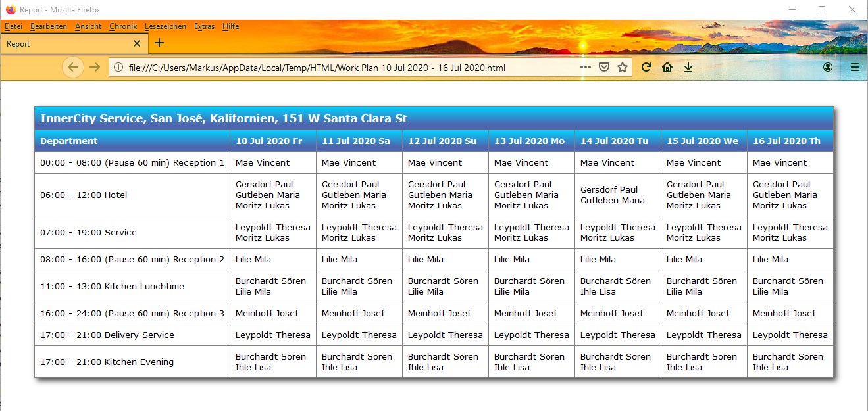Open the Bearbeiten menu
This screenshot has width=868, height=411.
coord(49,26)
